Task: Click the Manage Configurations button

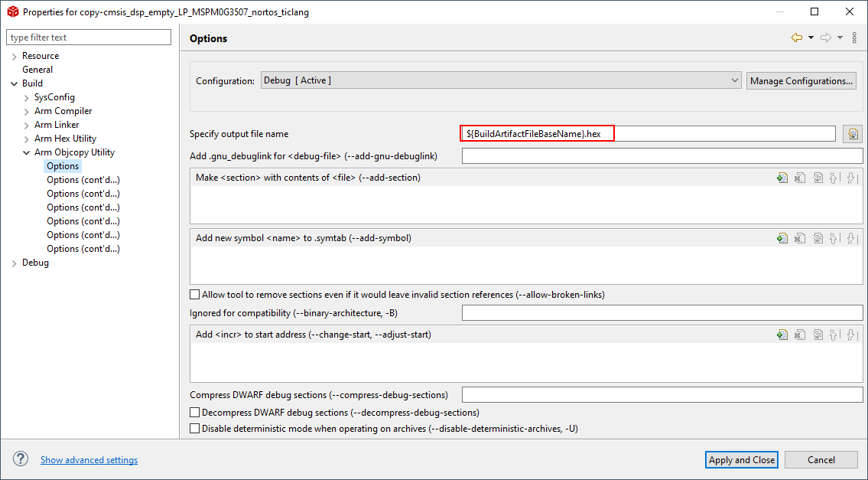Action: click(x=801, y=80)
